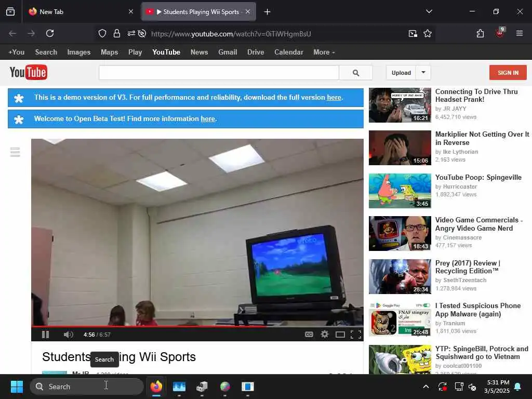The image size is (532, 399).
Task: Open the guide hamburger menu beside video
Action: [15, 152]
